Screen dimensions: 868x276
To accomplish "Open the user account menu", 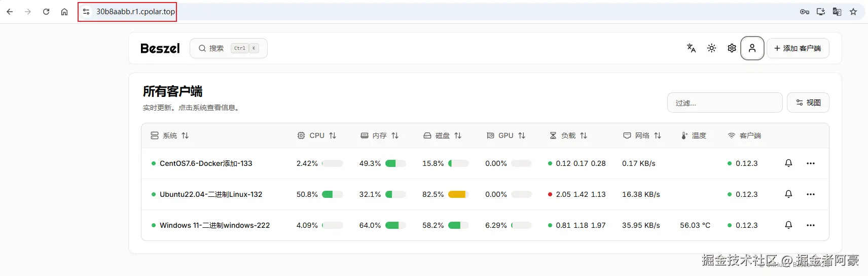I will click(x=752, y=48).
